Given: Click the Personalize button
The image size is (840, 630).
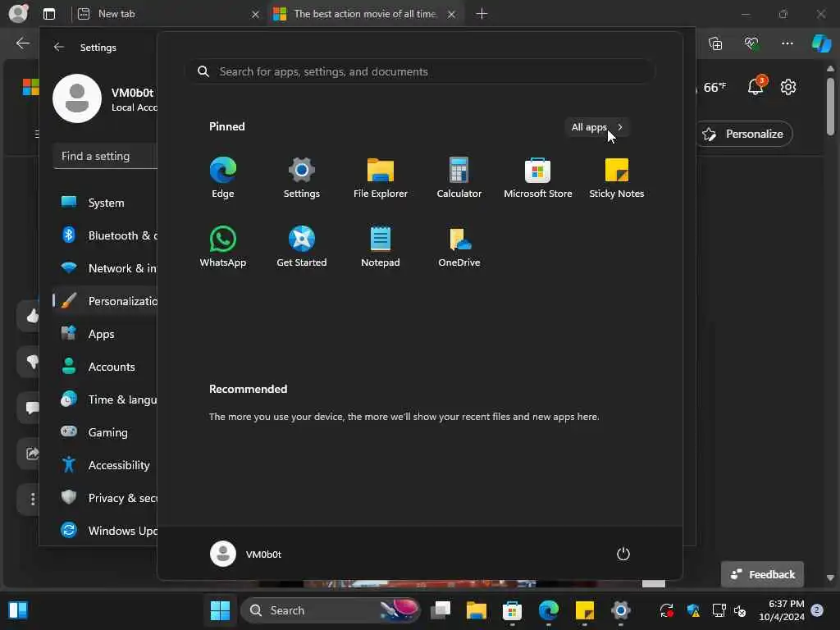Looking at the screenshot, I should [745, 134].
